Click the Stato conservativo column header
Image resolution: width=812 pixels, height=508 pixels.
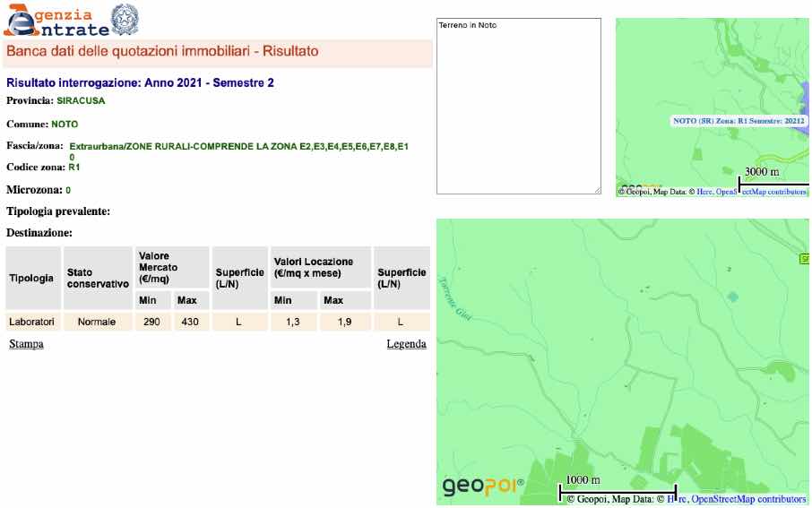[x=97, y=278]
